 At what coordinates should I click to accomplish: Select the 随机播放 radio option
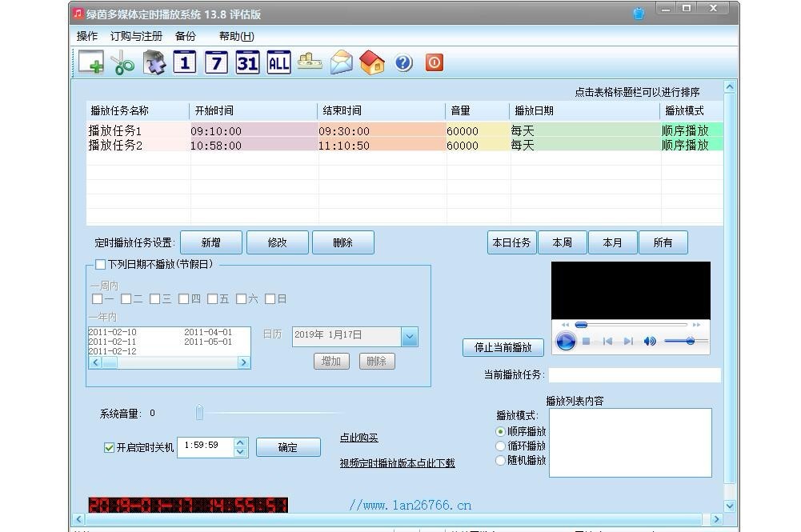pyautogui.click(x=501, y=461)
